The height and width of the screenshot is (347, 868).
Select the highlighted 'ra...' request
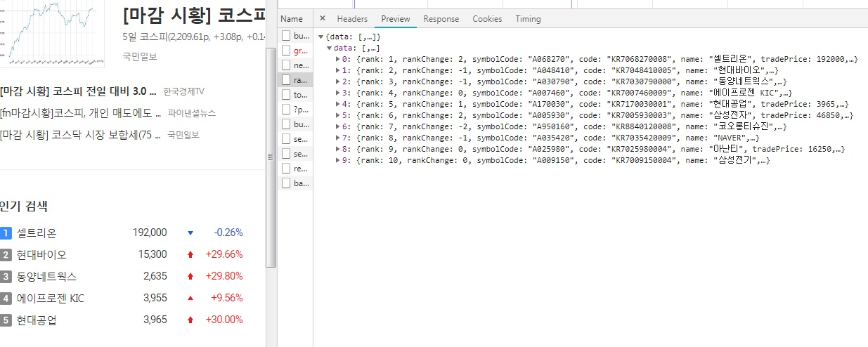pyautogui.click(x=295, y=80)
